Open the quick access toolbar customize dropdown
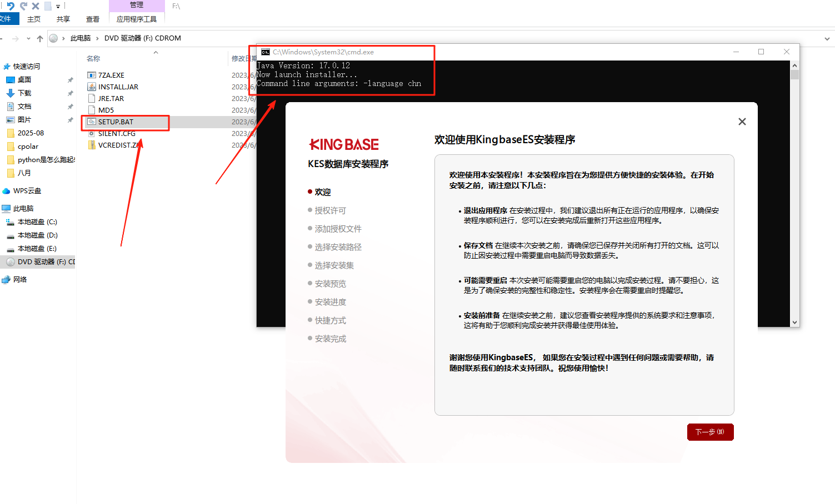This screenshot has width=835, height=504. [58, 7]
